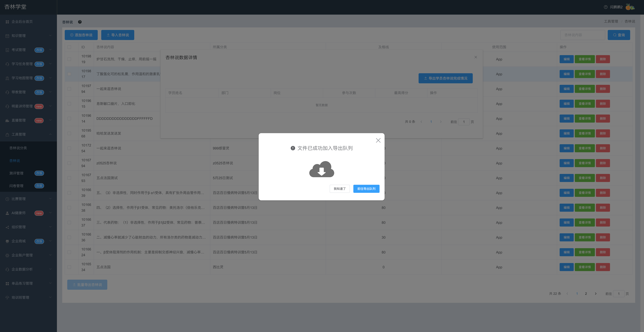Viewport: 644px width, 332px height.
Task: Open 测评管理 submenu item
Action: 28,173
